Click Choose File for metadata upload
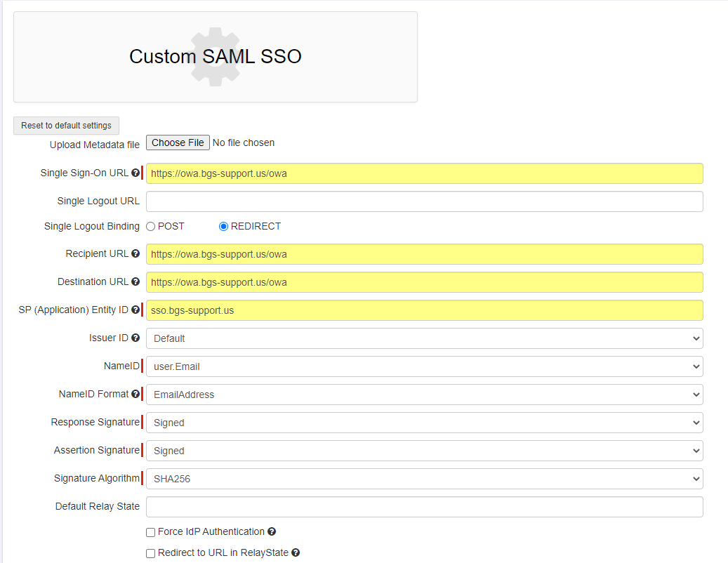Image resolution: width=728 pixels, height=563 pixels. pos(178,143)
